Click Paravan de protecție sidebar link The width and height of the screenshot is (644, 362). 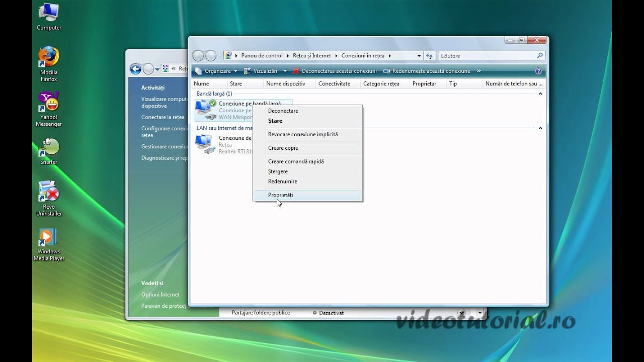point(164,306)
